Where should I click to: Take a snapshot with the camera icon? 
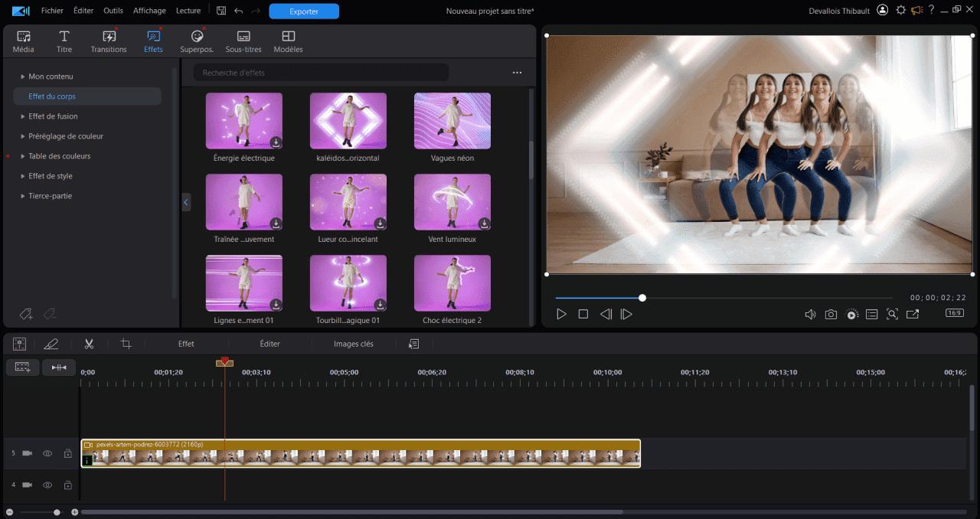point(831,314)
